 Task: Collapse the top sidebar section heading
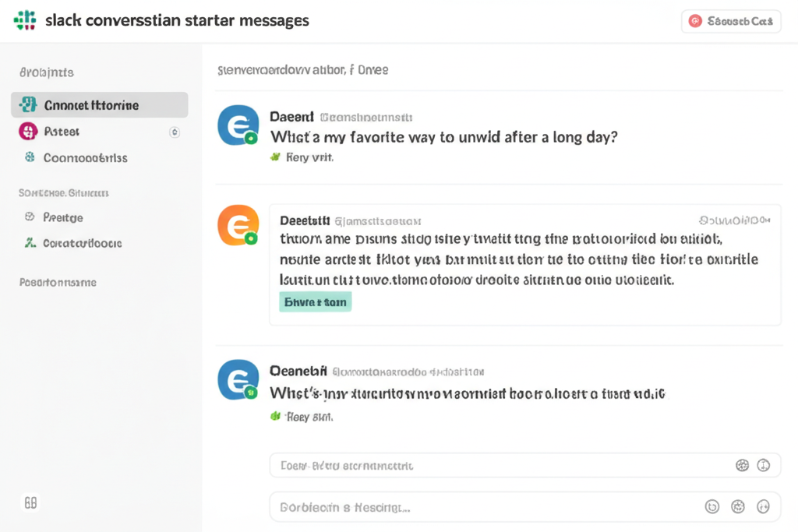(47, 72)
